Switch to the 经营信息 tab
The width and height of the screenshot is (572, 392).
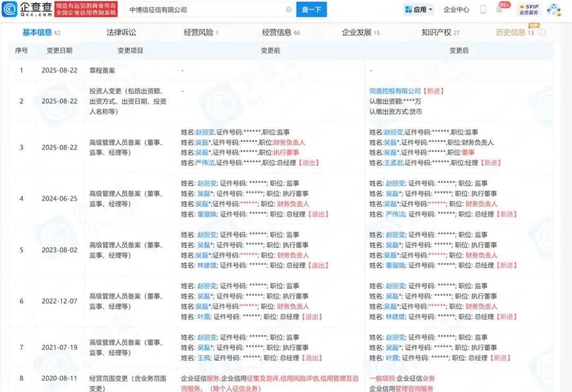[x=281, y=32]
